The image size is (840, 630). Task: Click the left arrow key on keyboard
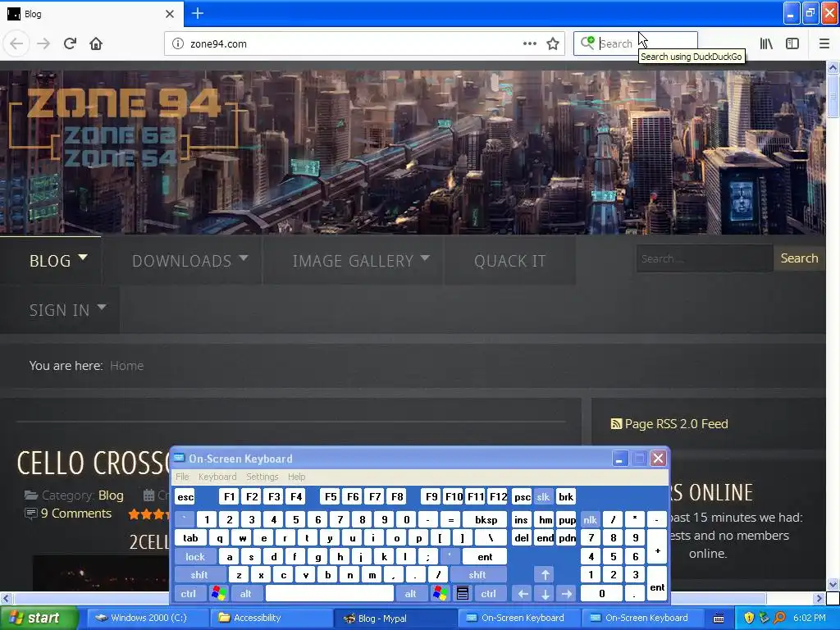coord(523,594)
